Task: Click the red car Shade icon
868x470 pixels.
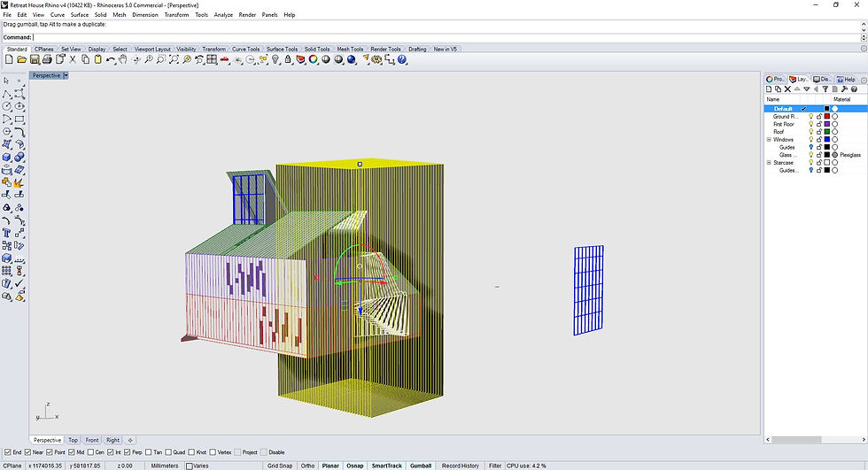Action: tap(225, 59)
